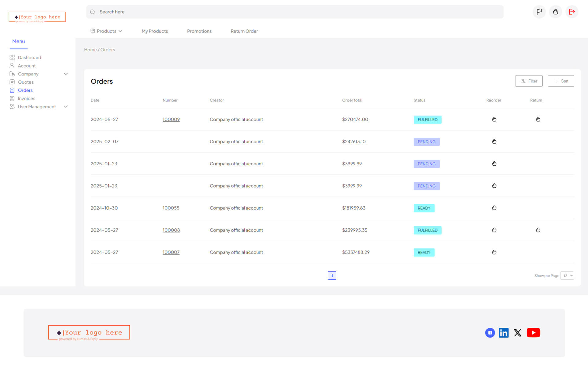Image resolution: width=588 pixels, height=368 pixels.
Task: Open the Products dropdown in top navigation
Action: 106,31
